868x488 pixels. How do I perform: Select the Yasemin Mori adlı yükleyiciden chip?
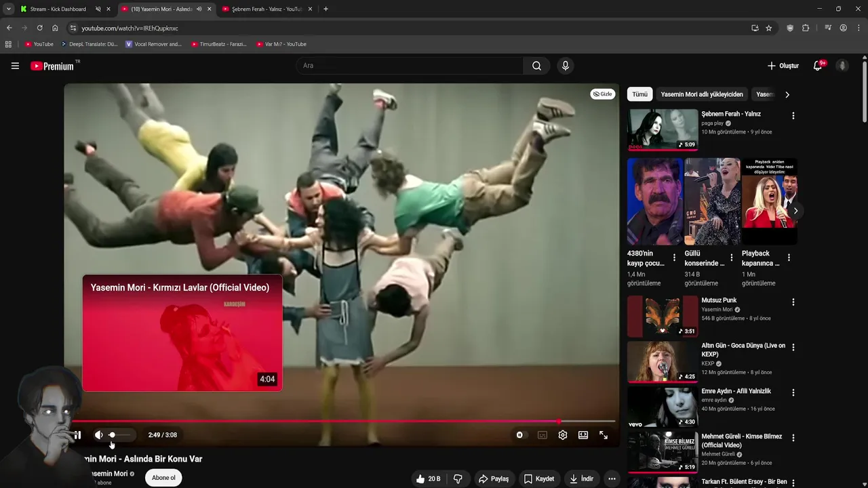702,94
